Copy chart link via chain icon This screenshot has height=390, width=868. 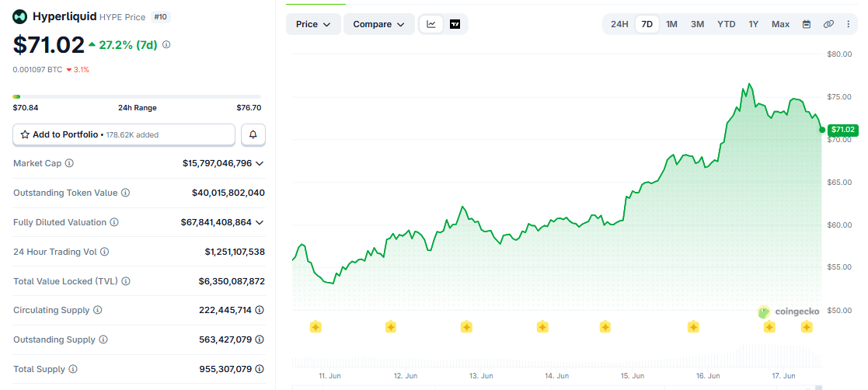pyautogui.click(x=828, y=24)
